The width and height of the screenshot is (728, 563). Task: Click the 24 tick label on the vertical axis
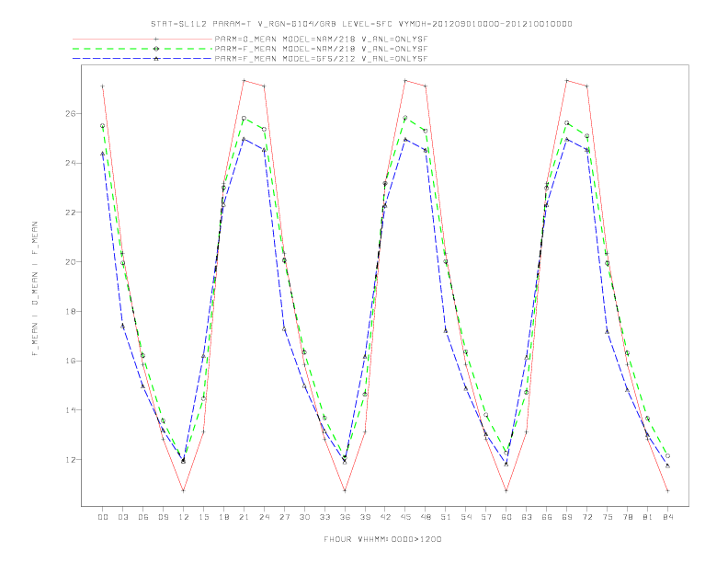[70, 163]
